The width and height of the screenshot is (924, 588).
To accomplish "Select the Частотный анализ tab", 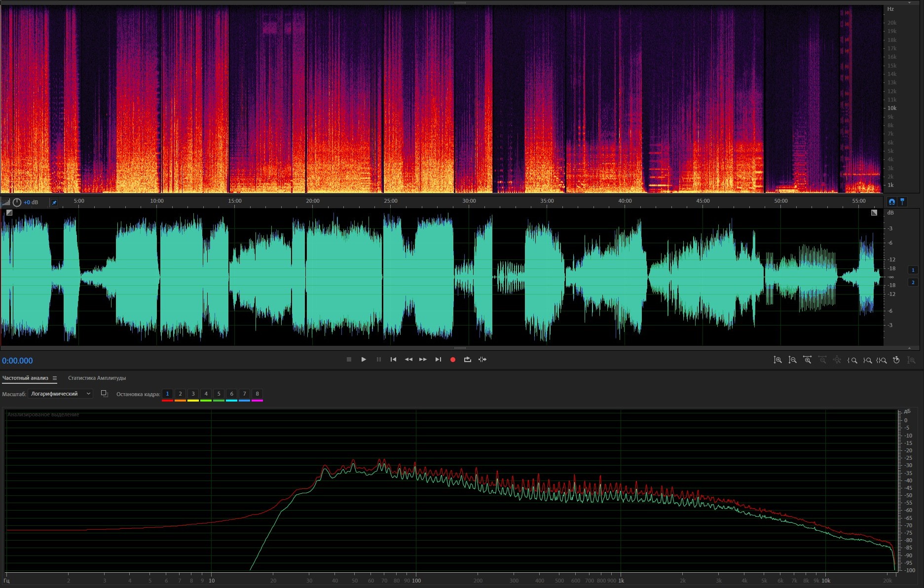I will tap(25, 378).
